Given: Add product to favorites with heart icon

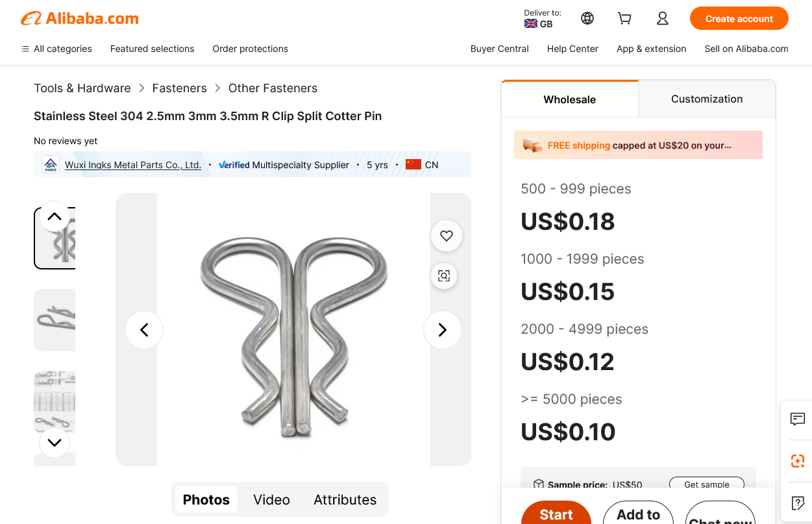Looking at the screenshot, I should coord(447,236).
